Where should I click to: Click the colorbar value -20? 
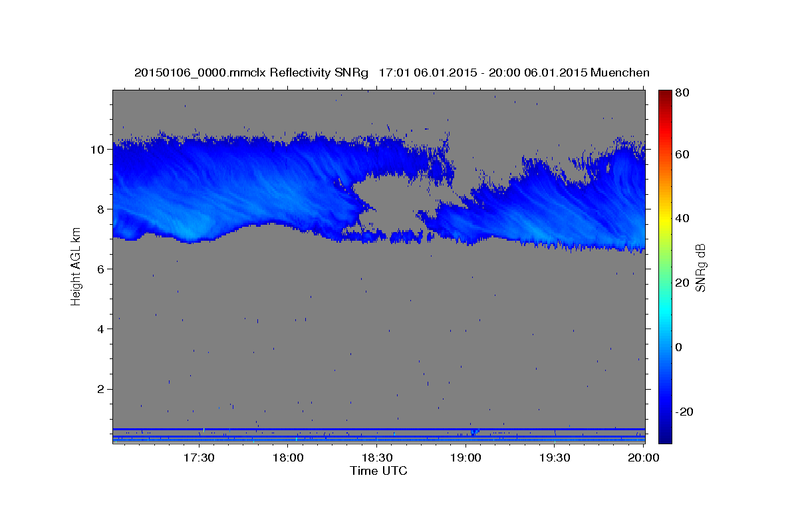[684, 412]
